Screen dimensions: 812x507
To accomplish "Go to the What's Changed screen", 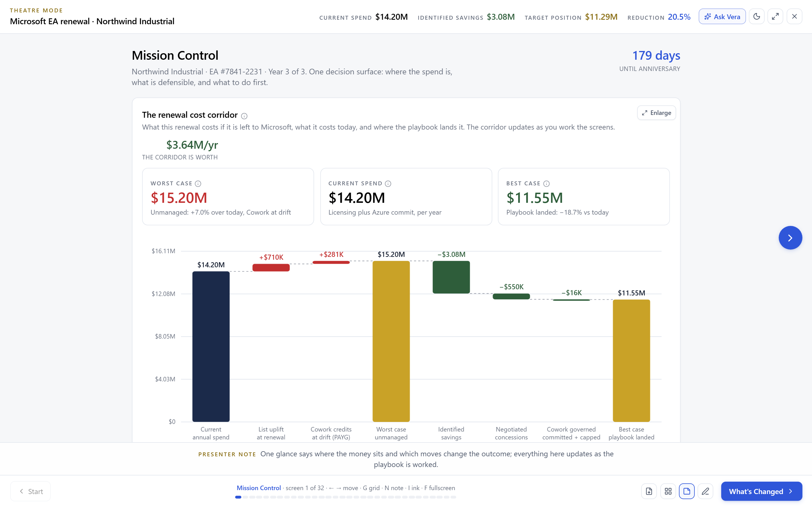I will pyautogui.click(x=761, y=491).
